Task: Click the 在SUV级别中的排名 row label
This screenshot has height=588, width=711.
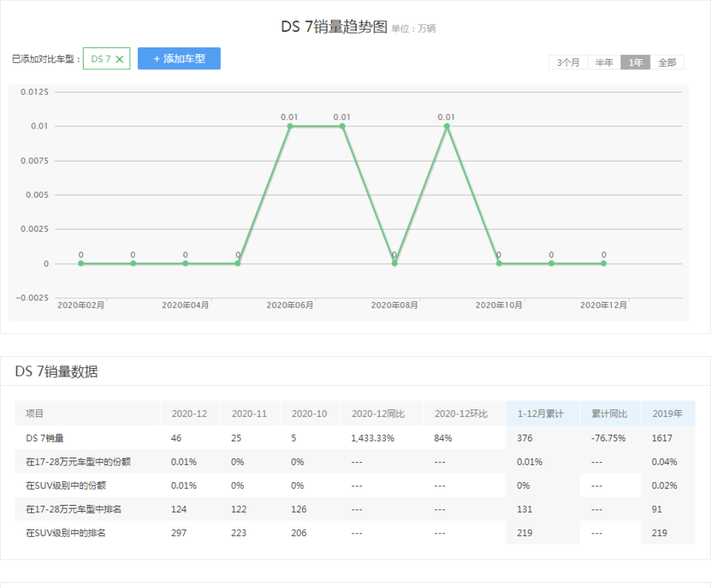Action: (x=65, y=533)
